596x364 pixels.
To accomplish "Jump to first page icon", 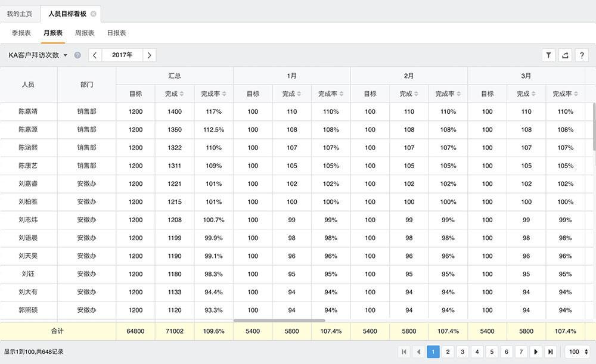I will click(x=405, y=352).
